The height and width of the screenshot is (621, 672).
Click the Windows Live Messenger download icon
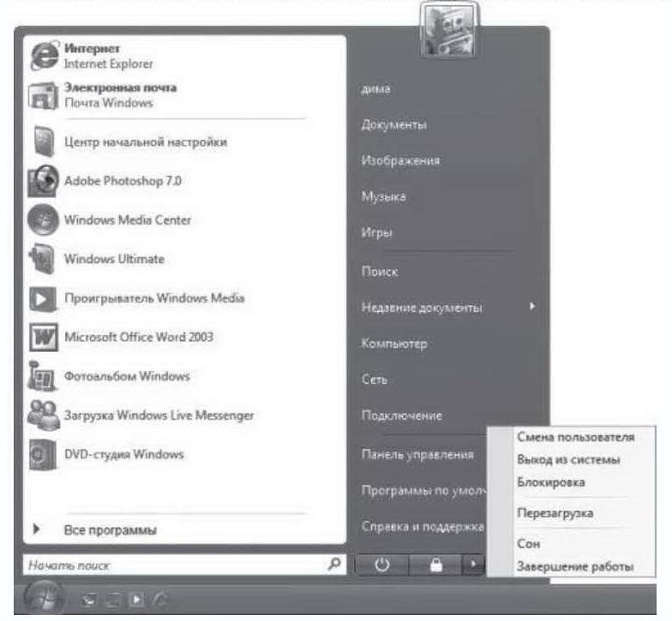(x=43, y=415)
